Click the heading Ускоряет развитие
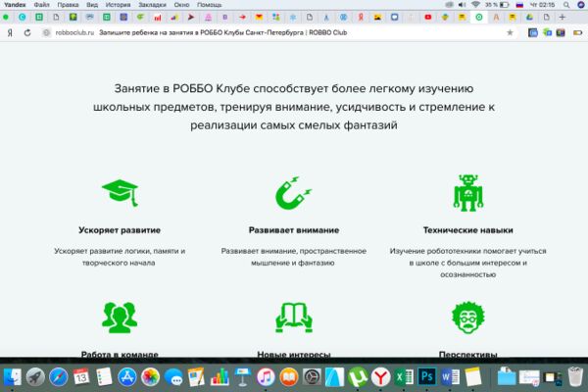 tap(120, 230)
